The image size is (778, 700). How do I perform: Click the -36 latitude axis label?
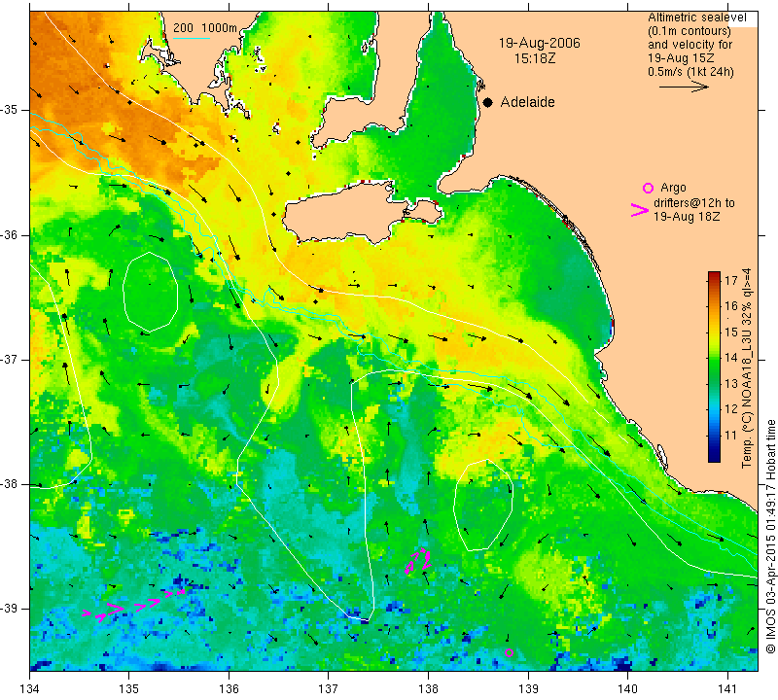pyautogui.click(x=10, y=234)
